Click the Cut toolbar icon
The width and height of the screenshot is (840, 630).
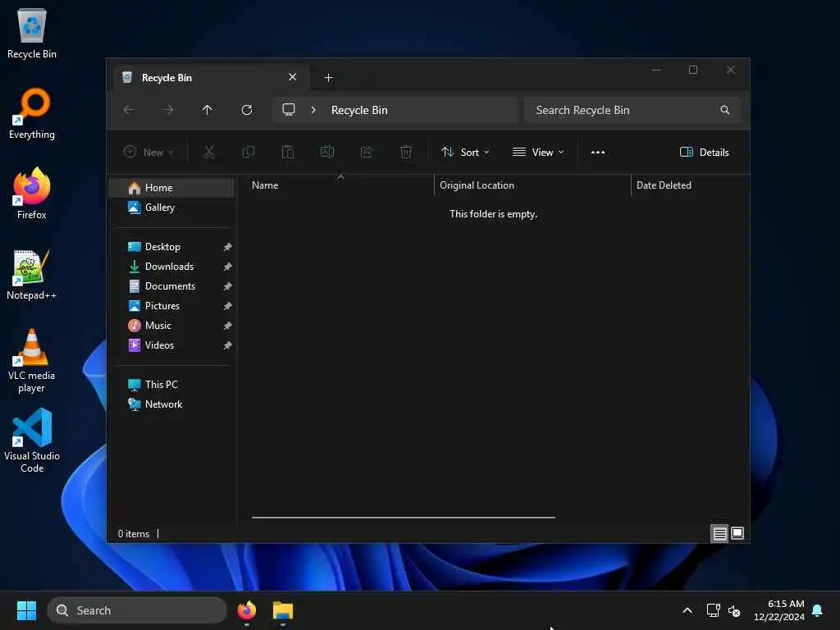(x=209, y=152)
